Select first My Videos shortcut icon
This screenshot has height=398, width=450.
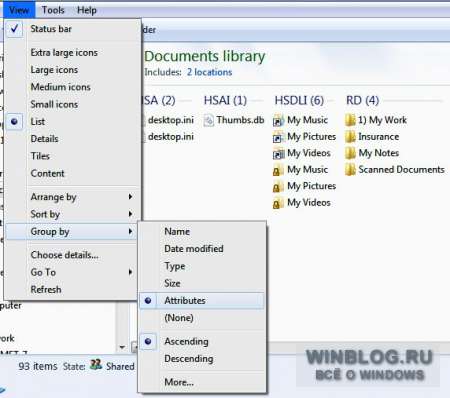pos(278,153)
